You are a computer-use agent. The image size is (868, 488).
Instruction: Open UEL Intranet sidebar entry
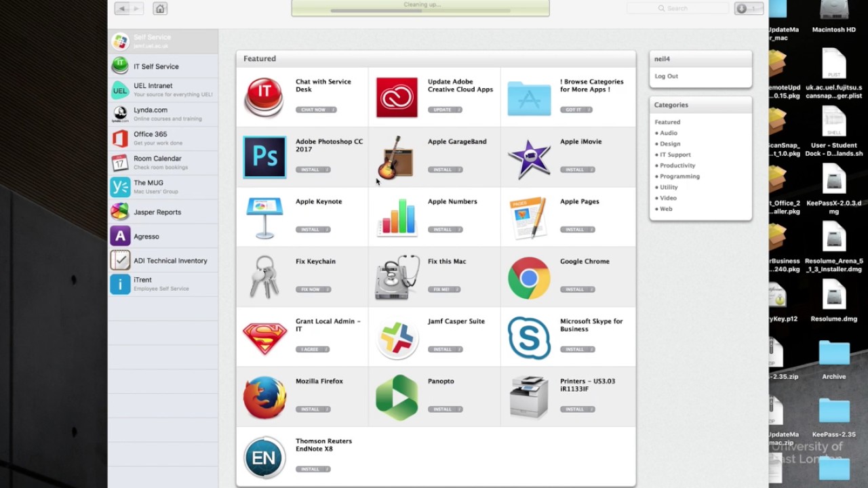click(x=163, y=90)
